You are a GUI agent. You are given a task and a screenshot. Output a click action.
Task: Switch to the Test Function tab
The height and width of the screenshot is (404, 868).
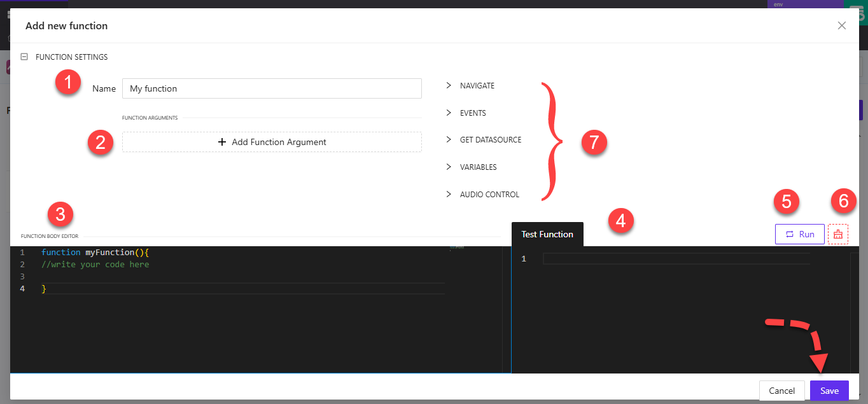coord(547,233)
